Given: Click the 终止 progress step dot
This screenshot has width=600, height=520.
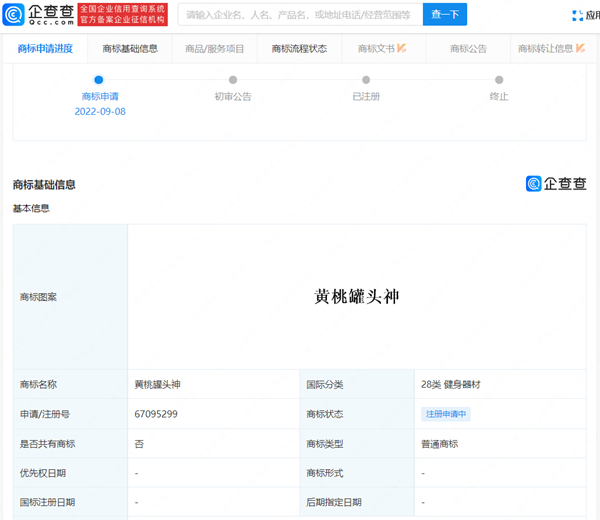Looking at the screenshot, I should [x=499, y=80].
